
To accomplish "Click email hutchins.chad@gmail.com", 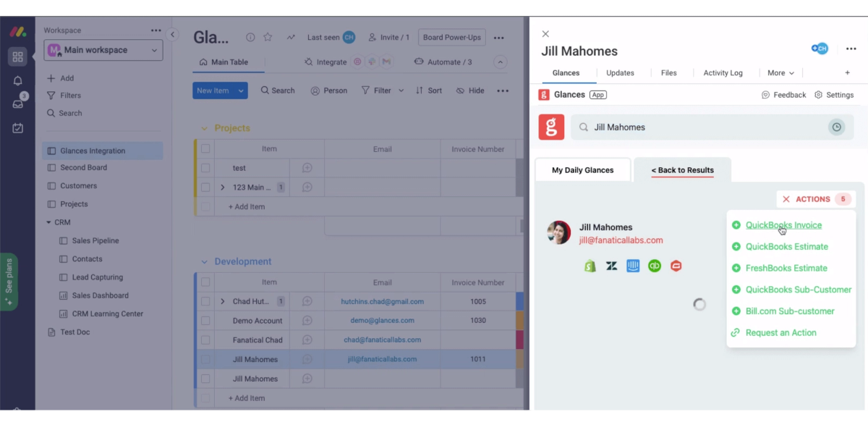I will (x=383, y=301).
